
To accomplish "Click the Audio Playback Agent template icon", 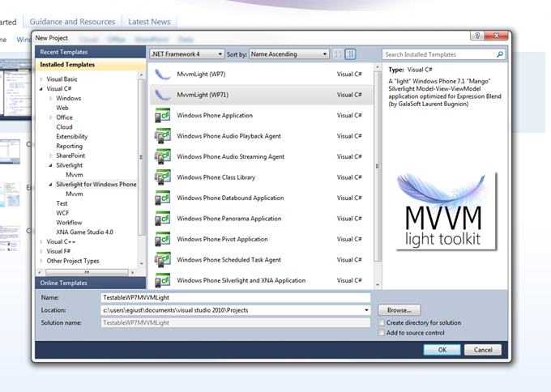I will [x=162, y=136].
